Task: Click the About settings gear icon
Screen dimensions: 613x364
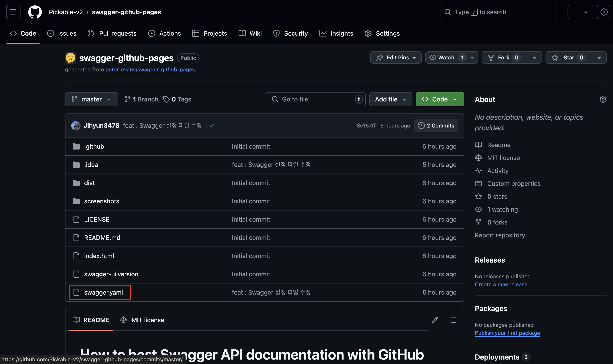Action: (603, 99)
